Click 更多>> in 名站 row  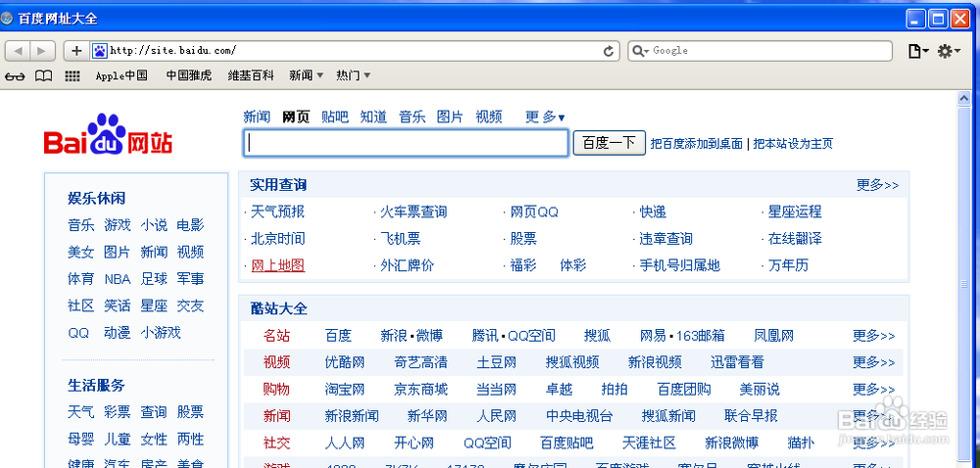[874, 336]
